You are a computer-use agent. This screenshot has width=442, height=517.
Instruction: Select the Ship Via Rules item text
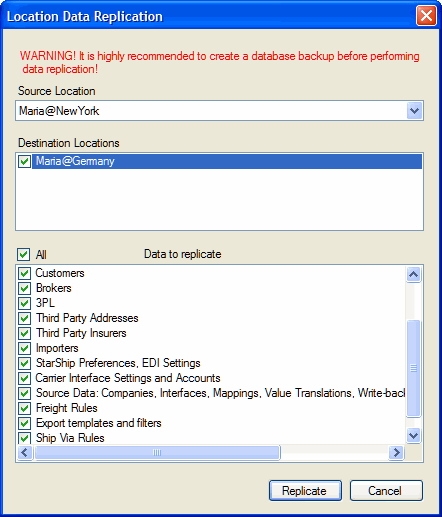point(70,438)
